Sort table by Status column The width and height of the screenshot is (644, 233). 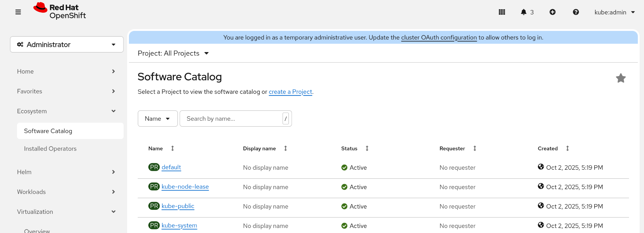367,149
